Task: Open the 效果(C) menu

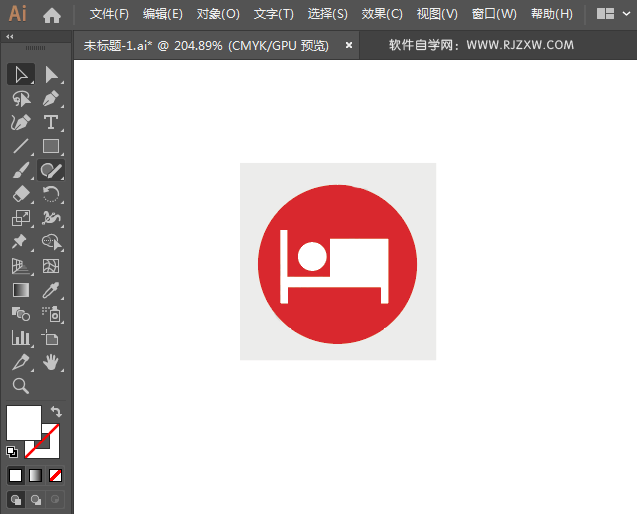Action: click(382, 14)
